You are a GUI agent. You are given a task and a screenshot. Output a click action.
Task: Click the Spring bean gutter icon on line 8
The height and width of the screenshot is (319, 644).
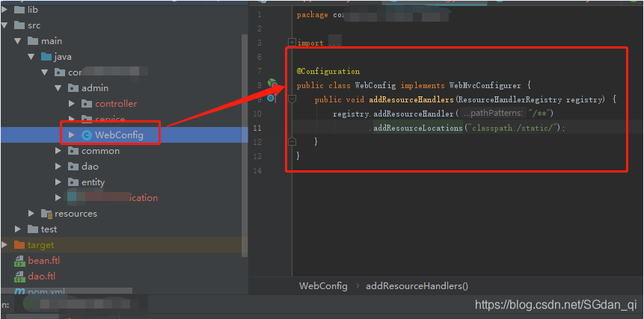coord(272,83)
